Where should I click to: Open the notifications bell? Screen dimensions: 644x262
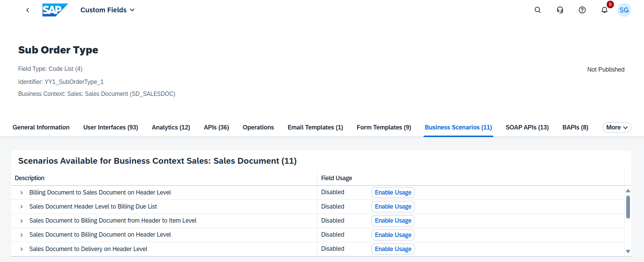click(604, 10)
